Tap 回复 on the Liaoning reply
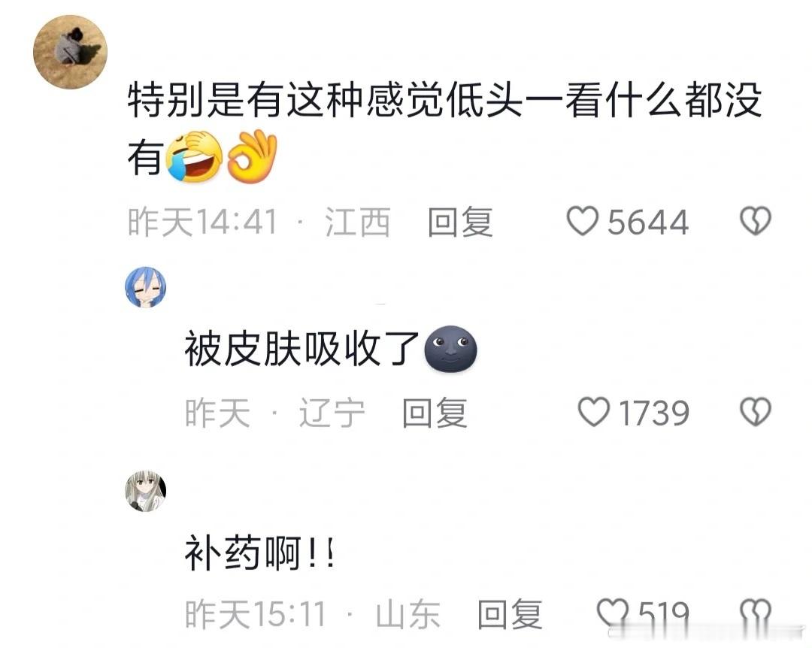The height and width of the screenshot is (648, 812). tap(435, 413)
